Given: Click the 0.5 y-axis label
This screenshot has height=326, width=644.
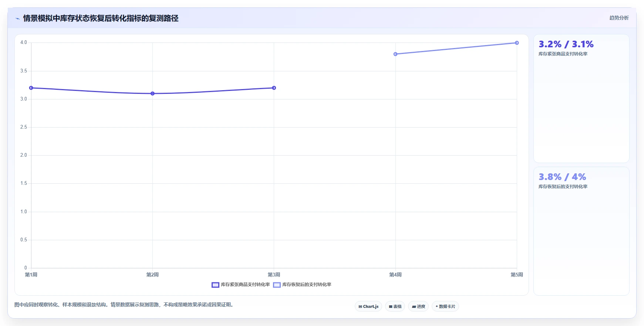Looking at the screenshot, I should coord(24,240).
